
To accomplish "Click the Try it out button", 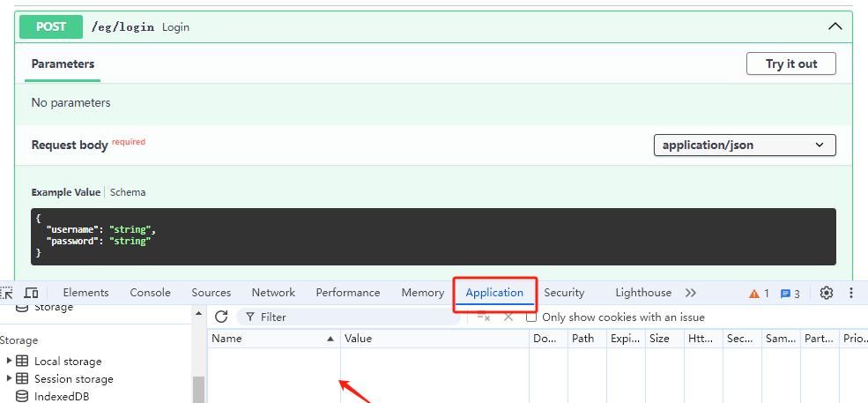I will click(791, 63).
